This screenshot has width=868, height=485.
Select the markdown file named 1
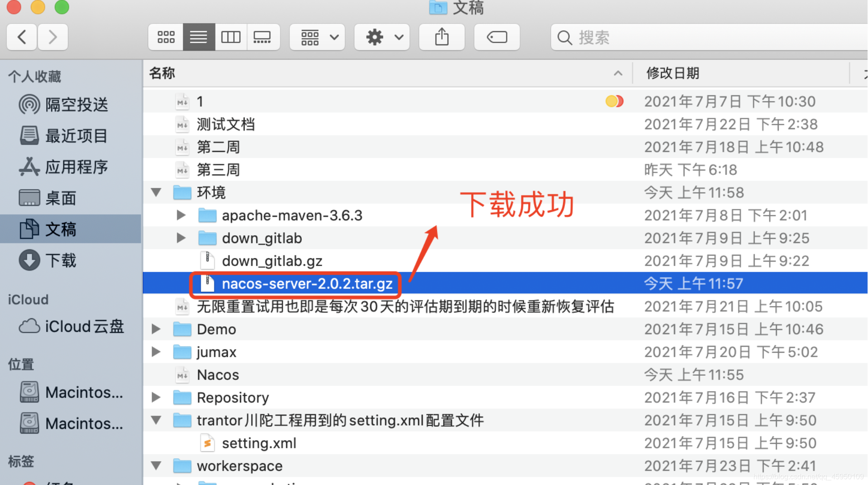[200, 102]
